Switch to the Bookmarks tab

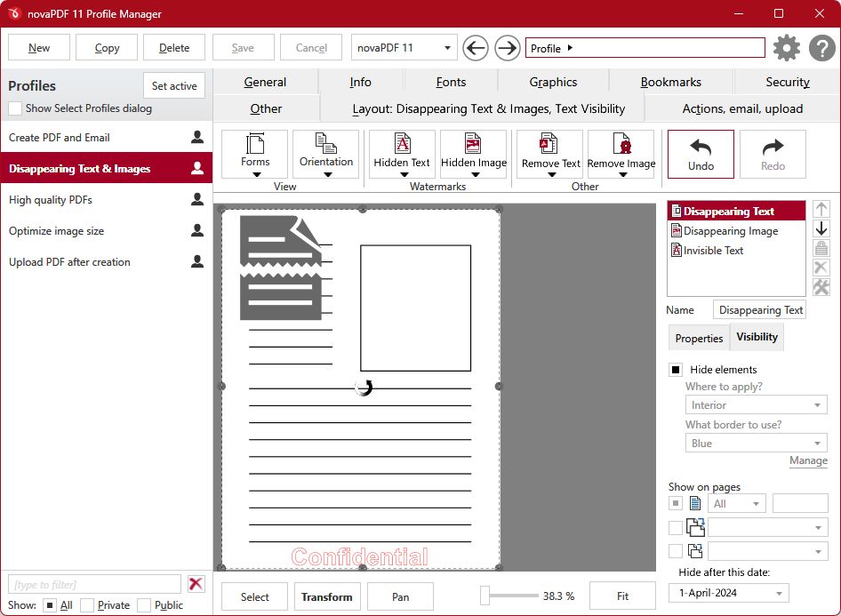click(x=670, y=82)
